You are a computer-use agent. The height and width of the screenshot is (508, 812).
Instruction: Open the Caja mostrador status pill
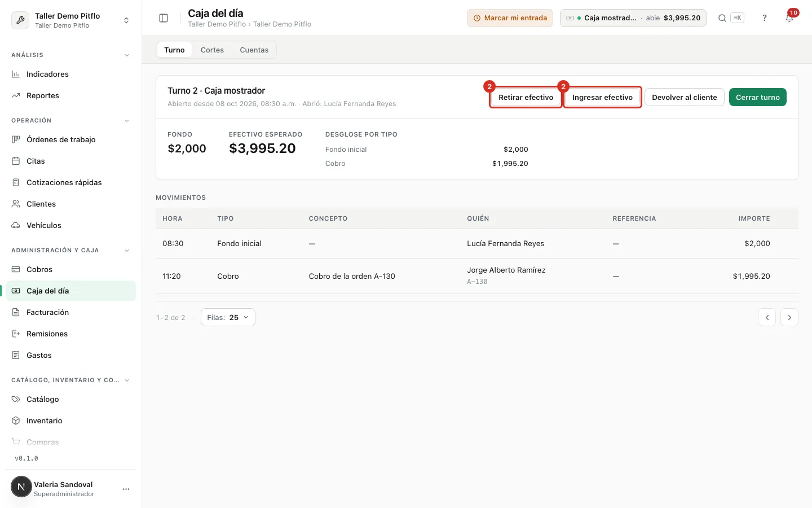(633, 18)
